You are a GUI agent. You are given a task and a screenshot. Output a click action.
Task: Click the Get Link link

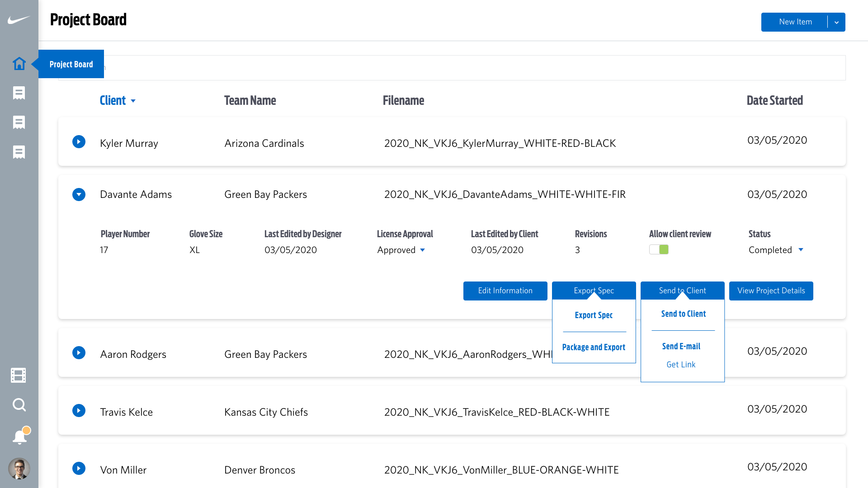coord(681,365)
